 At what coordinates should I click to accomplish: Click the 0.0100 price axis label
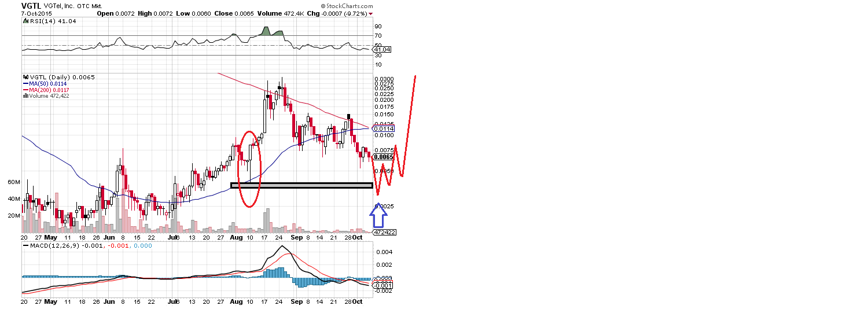384,135
